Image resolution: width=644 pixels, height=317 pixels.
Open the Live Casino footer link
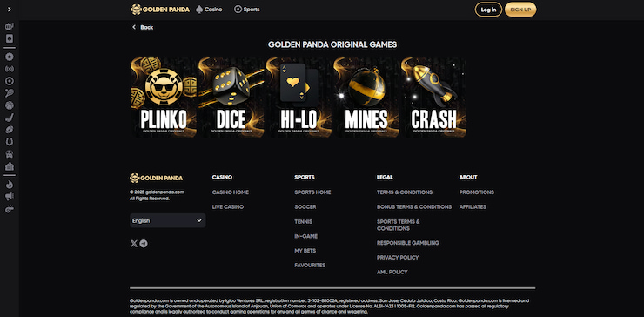(x=228, y=206)
